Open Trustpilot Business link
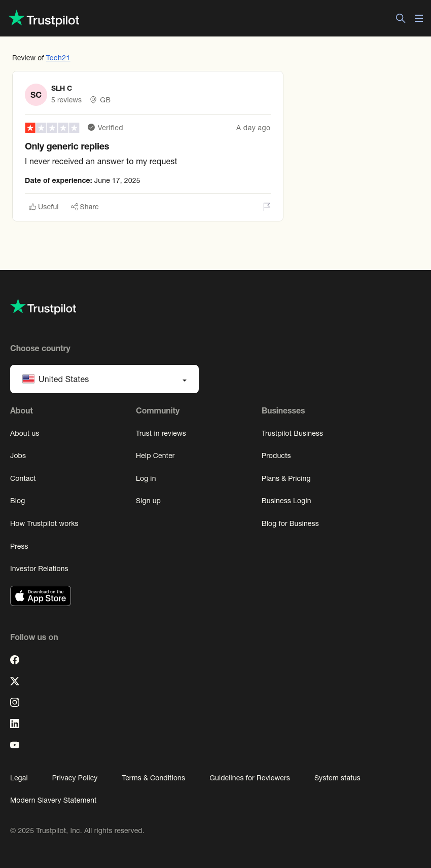 tap(292, 433)
